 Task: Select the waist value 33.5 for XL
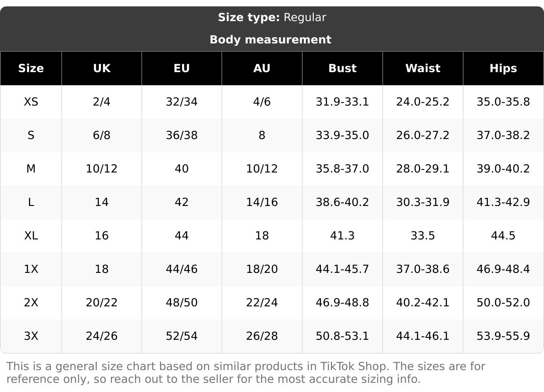click(x=423, y=236)
